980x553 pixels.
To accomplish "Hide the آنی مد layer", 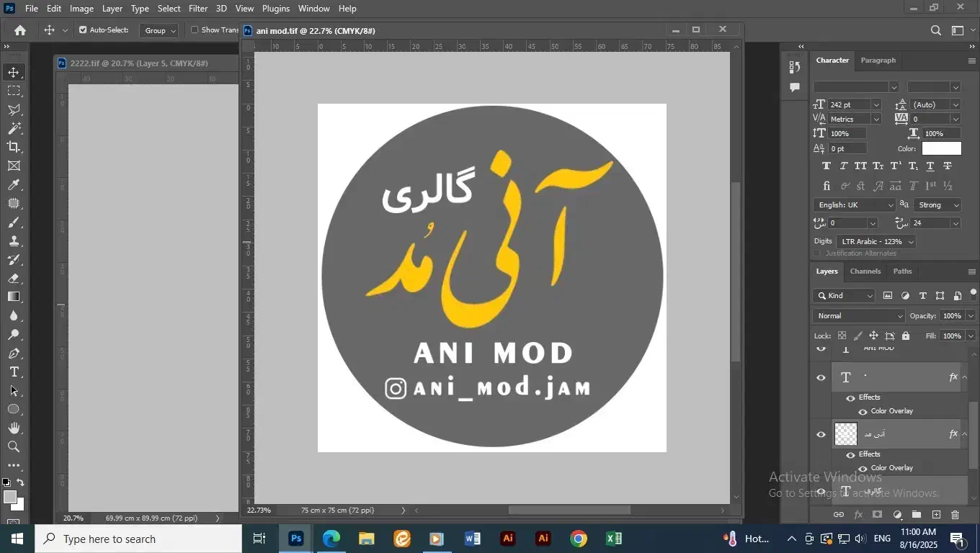I will (x=821, y=434).
